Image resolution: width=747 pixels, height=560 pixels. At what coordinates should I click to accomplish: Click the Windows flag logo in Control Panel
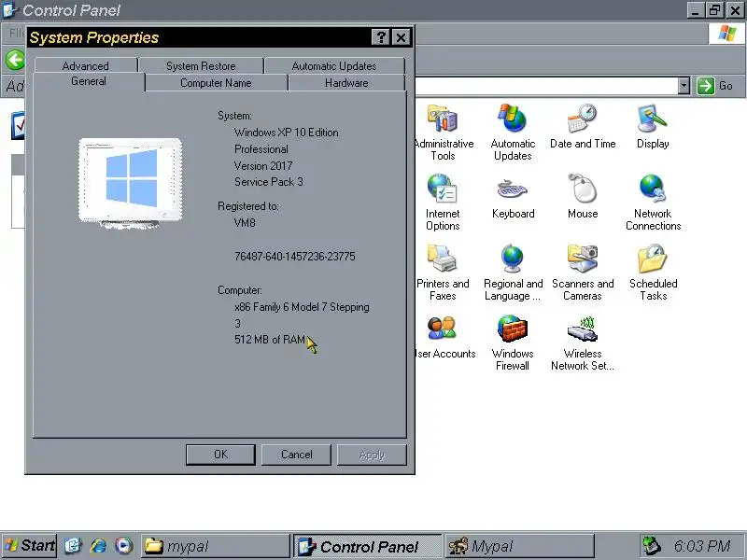tap(726, 34)
